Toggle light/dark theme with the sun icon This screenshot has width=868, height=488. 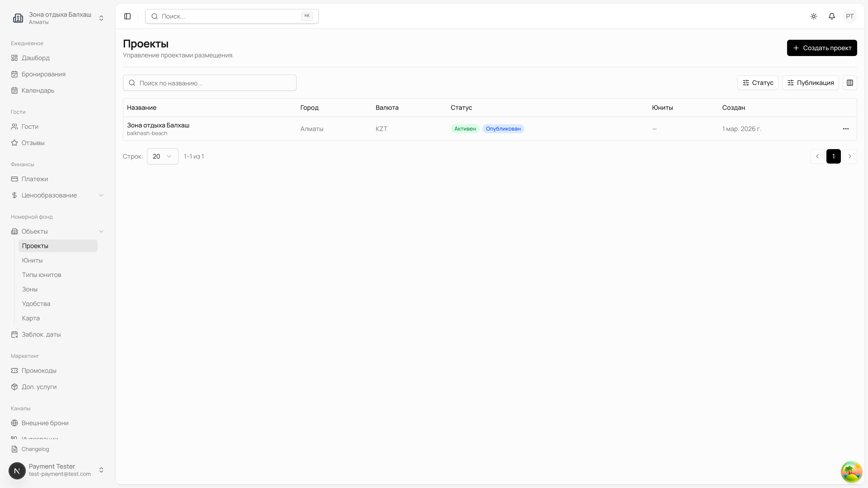[814, 16]
